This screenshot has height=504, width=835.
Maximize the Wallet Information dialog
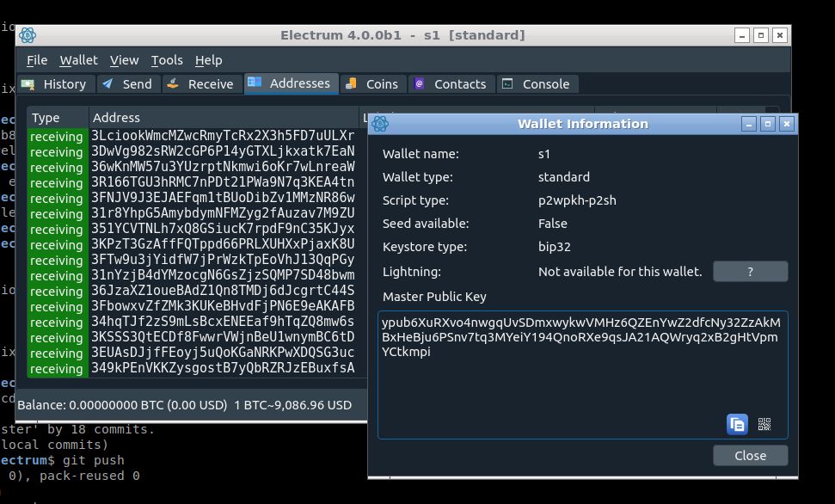pos(767,124)
